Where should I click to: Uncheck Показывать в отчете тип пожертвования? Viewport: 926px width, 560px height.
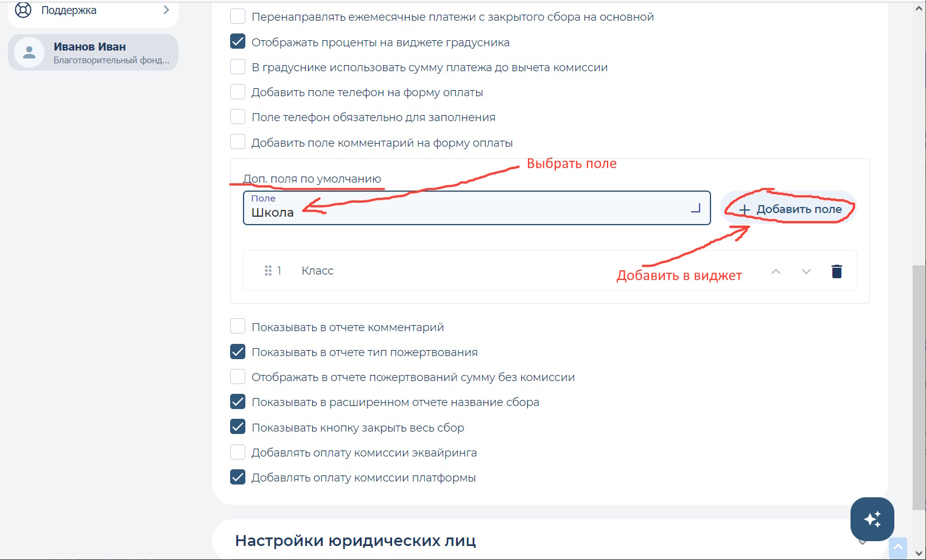238,352
